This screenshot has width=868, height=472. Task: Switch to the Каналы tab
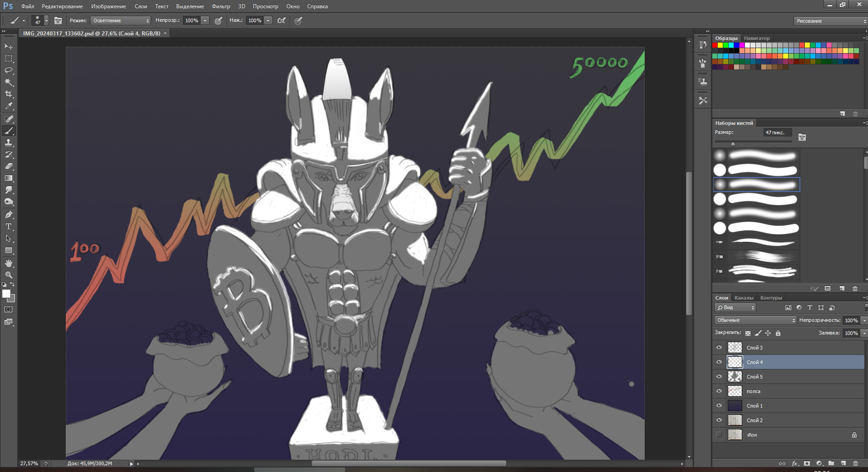coord(744,298)
